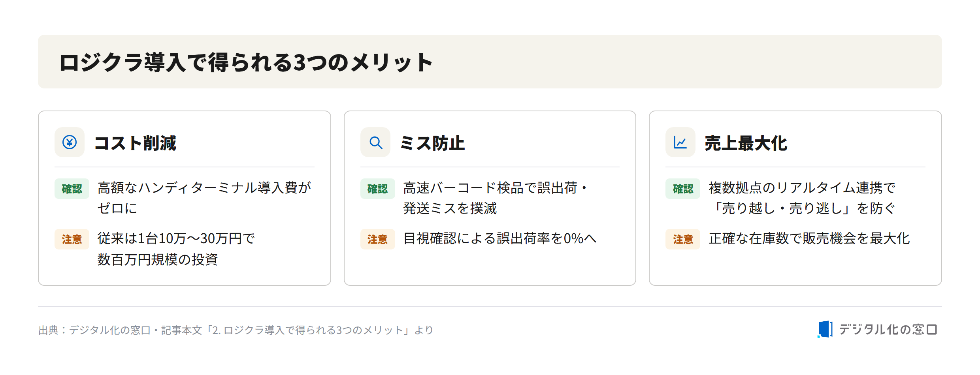
Task: Select the コスト削減 card heading
Action: pyautogui.click(x=135, y=143)
